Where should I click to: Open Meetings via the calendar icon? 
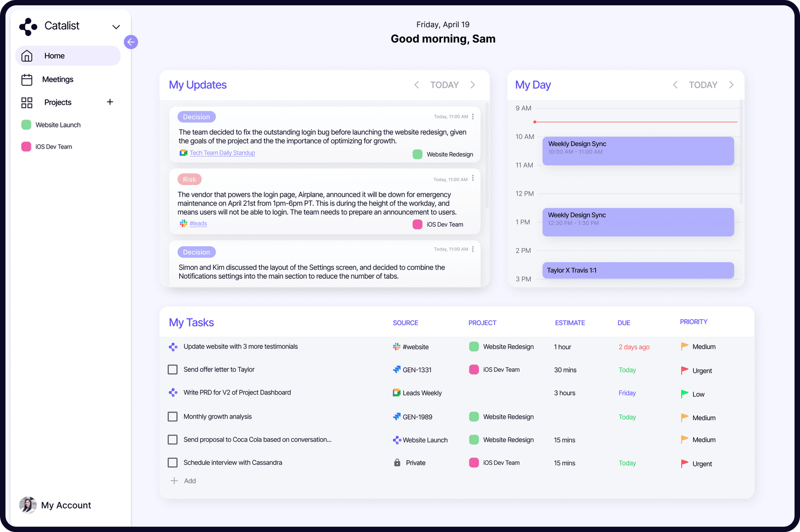(x=27, y=79)
